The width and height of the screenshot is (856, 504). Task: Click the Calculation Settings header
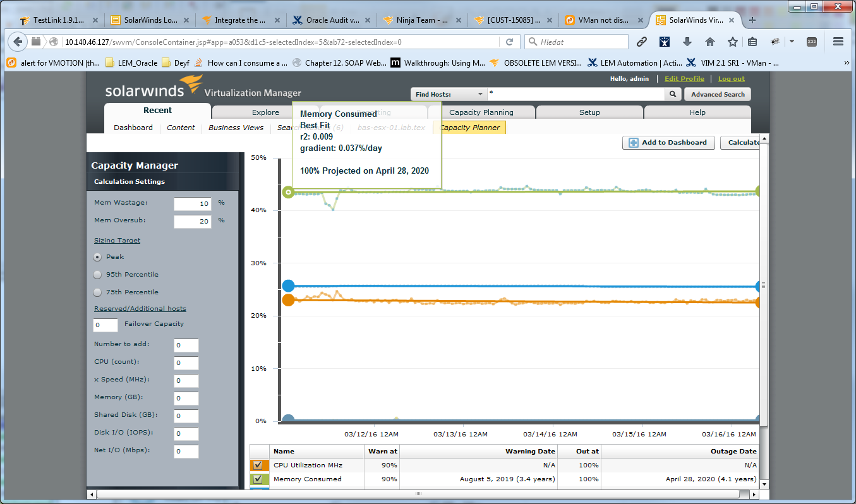pos(130,182)
